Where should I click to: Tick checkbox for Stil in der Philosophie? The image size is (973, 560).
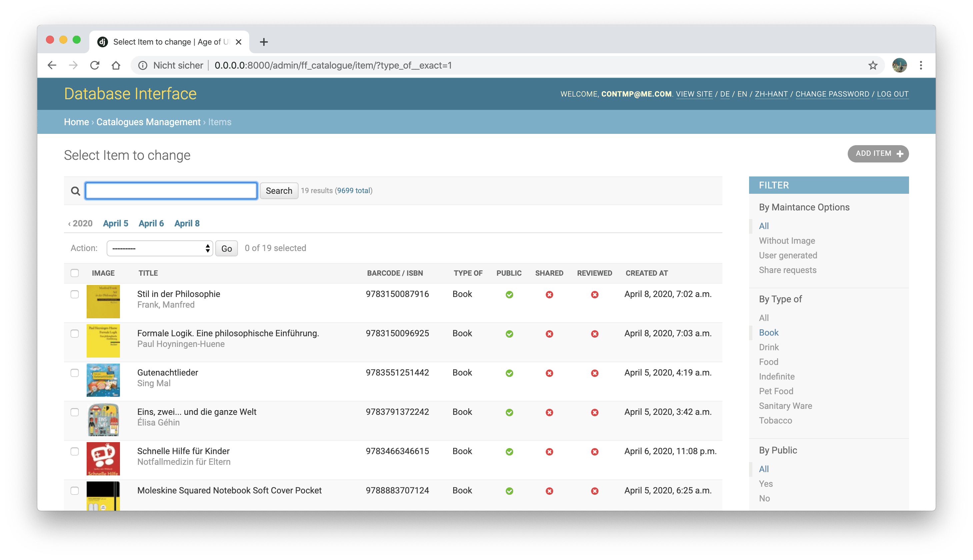click(75, 294)
